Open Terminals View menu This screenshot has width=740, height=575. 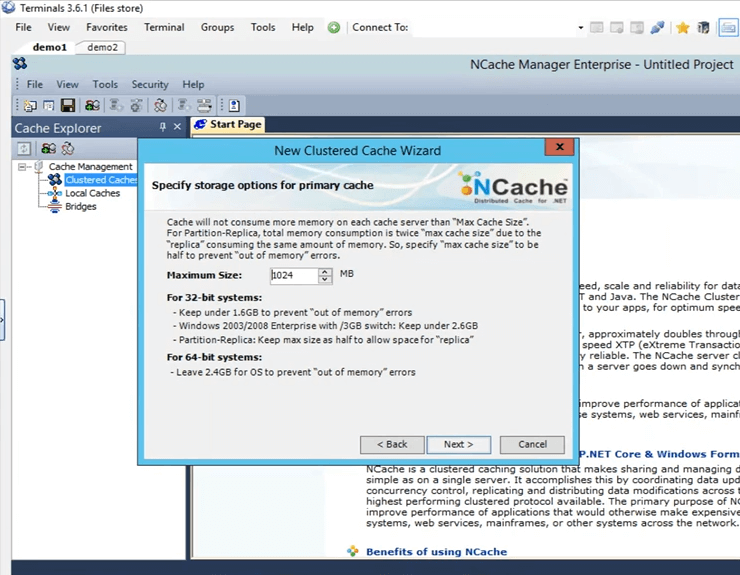point(59,27)
